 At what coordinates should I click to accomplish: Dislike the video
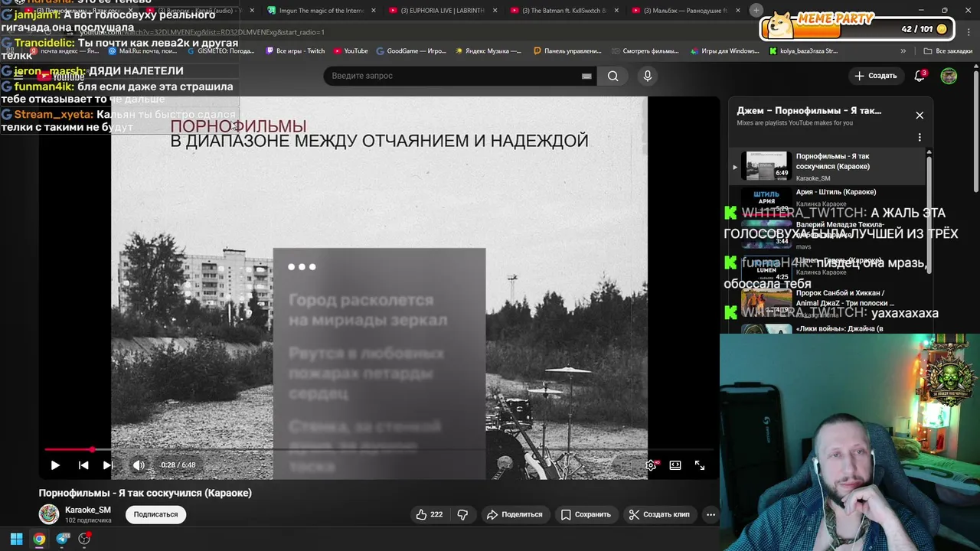[462, 514]
